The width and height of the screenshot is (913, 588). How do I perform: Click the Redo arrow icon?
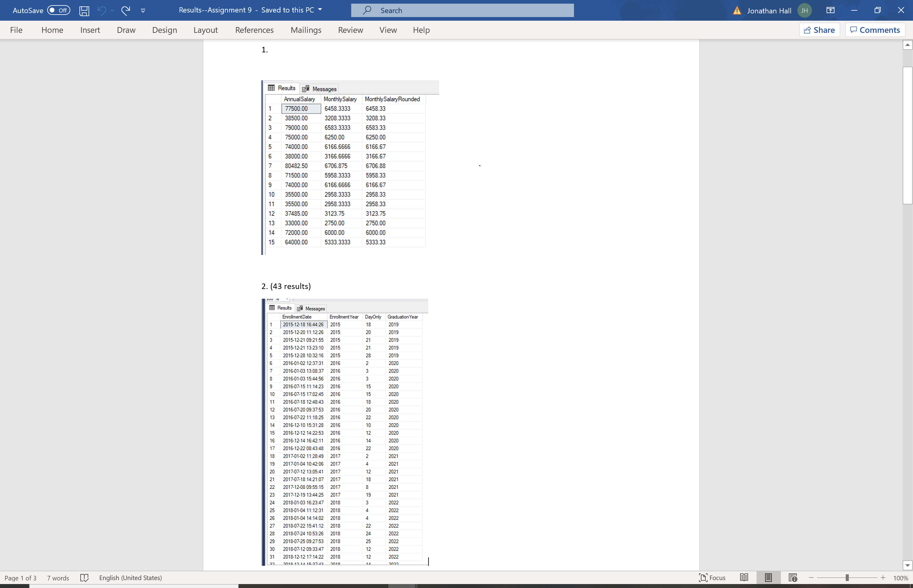click(x=126, y=10)
